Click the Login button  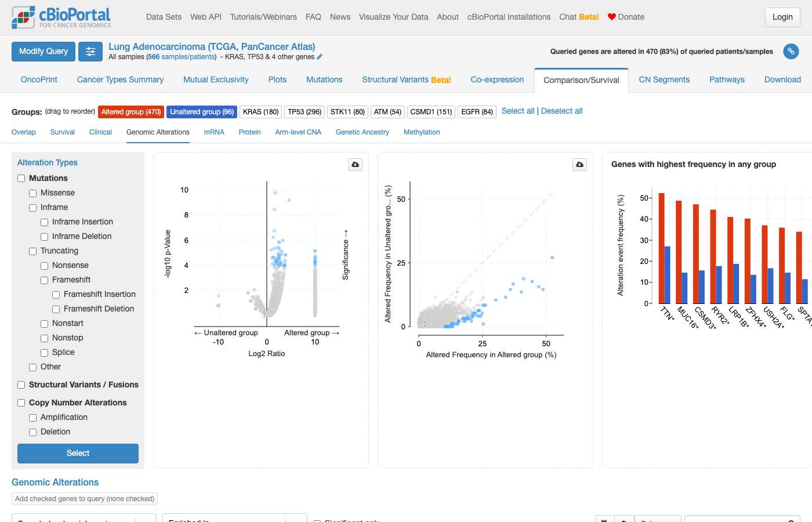tap(782, 17)
